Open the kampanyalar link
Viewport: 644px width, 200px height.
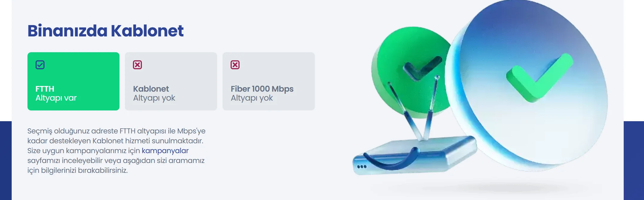coord(165,151)
